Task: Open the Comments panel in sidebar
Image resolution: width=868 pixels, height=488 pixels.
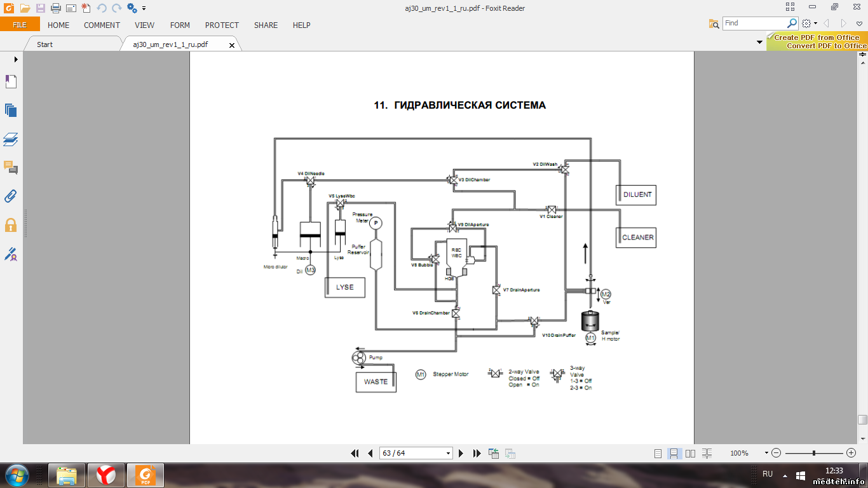Action: coord(11,168)
